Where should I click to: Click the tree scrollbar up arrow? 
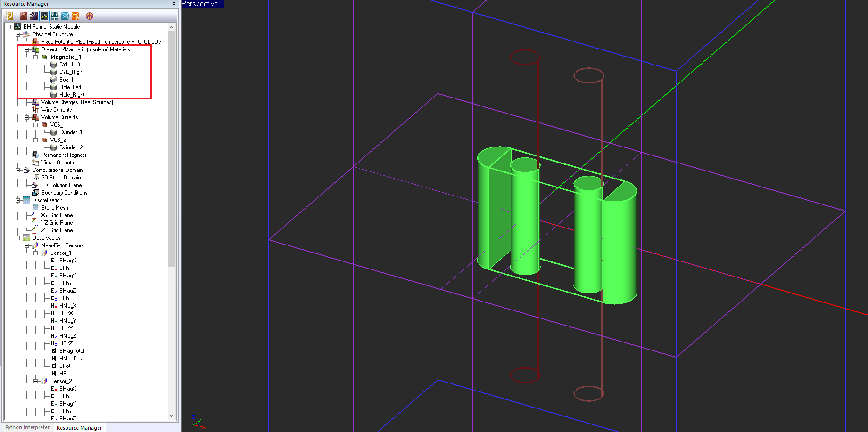[x=172, y=27]
